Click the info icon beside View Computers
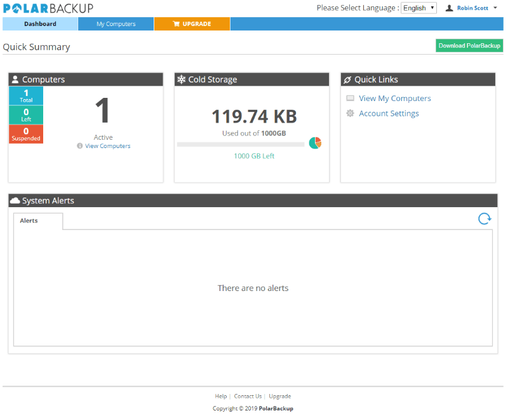The height and width of the screenshot is (420, 508). click(x=80, y=146)
